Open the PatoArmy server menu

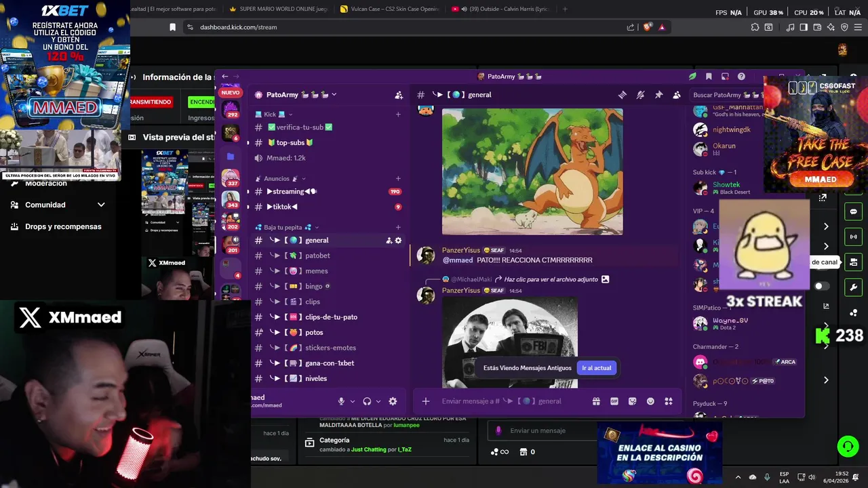[x=301, y=95]
